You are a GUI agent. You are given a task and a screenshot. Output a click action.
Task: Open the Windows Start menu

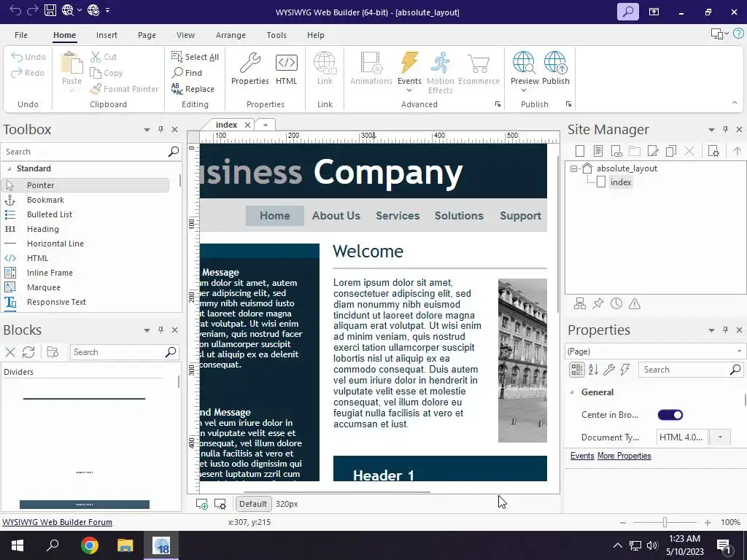[x=18, y=545]
